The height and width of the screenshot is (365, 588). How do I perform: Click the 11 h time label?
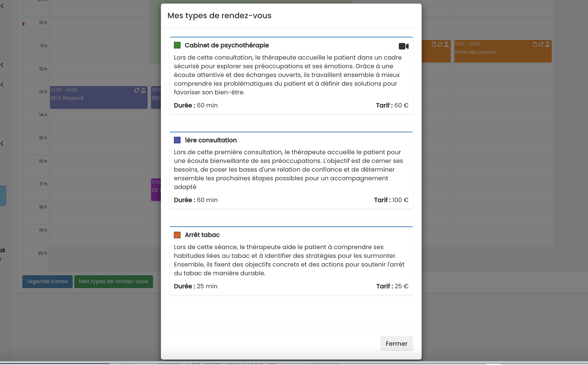[44, 46]
